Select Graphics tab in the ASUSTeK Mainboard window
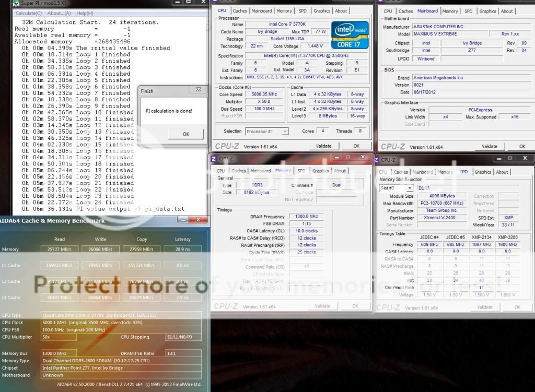 (487, 11)
